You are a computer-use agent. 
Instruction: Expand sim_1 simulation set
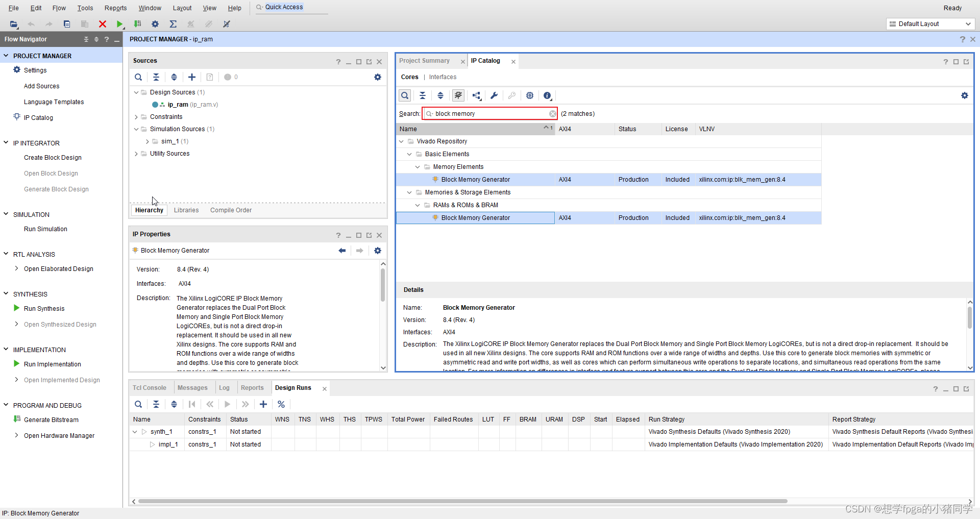pyautogui.click(x=148, y=141)
